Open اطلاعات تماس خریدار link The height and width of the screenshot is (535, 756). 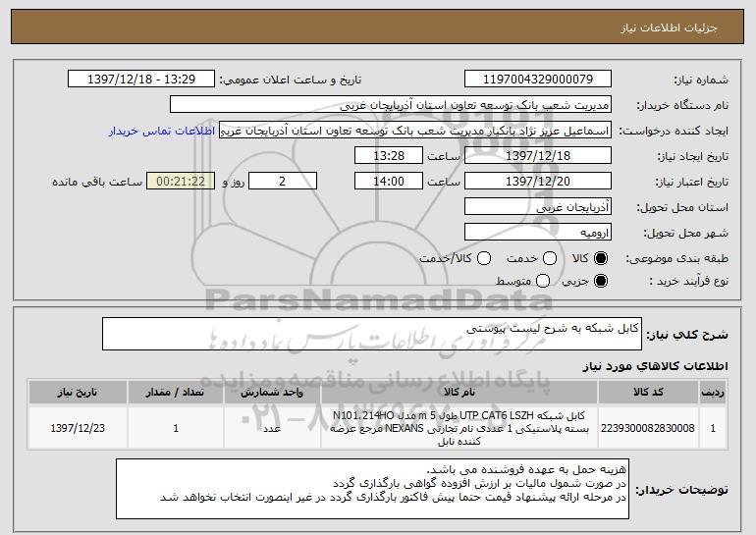[162, 131]
